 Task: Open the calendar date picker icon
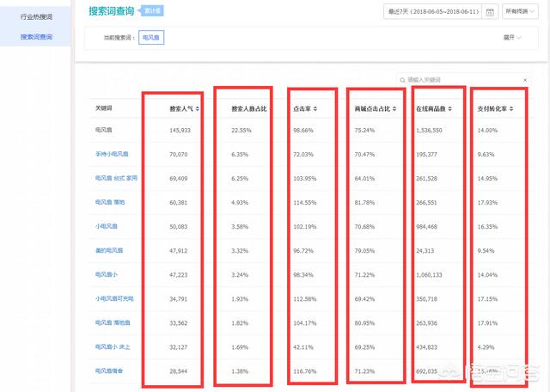tap(490, 12)
